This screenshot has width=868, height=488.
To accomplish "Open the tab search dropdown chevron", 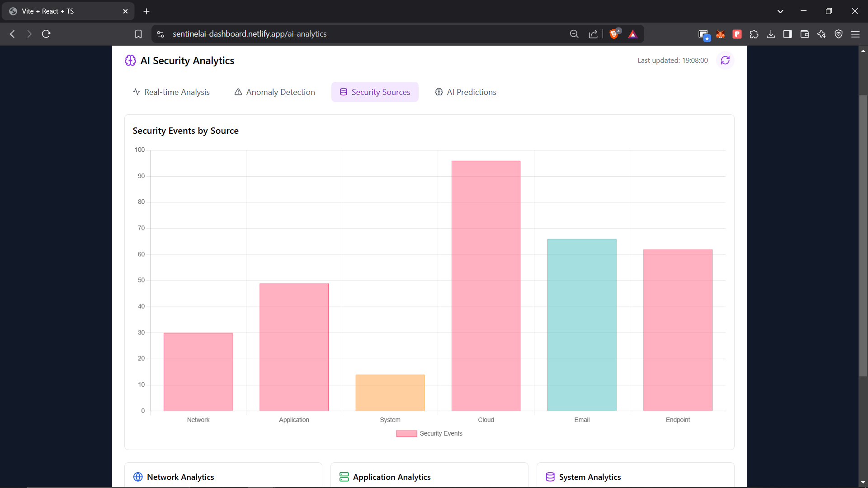I will click(780, 11).
